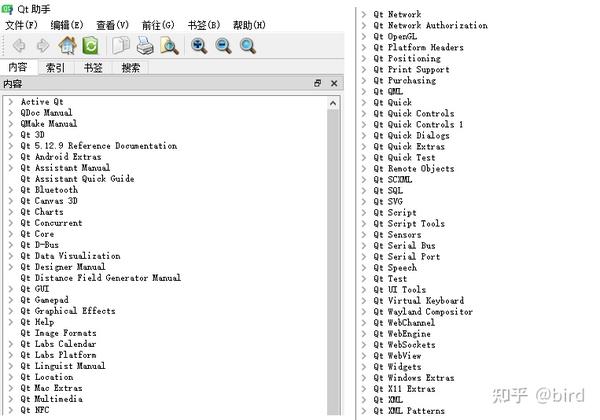Click the Zoom in magnifier icon
Image resolution: width=600 pixels, height=420 pixels.
(x=199, y=46)
